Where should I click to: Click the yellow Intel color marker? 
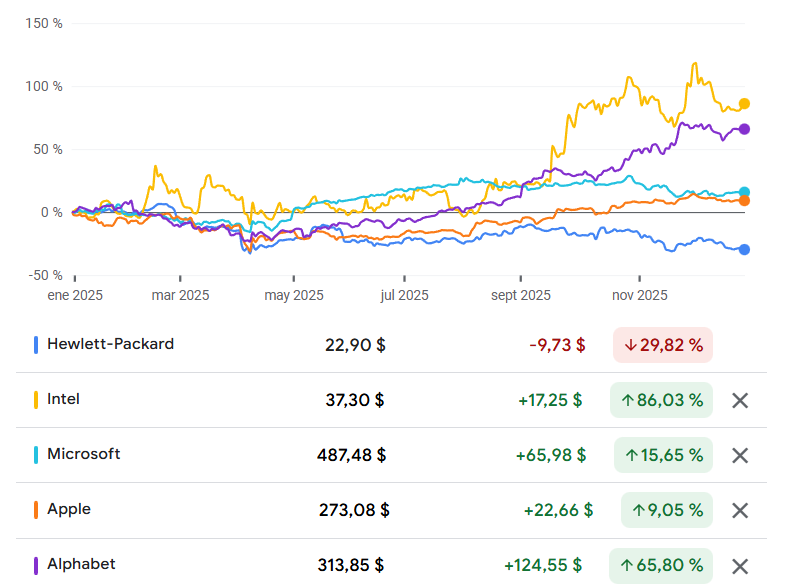pos(36,400)
